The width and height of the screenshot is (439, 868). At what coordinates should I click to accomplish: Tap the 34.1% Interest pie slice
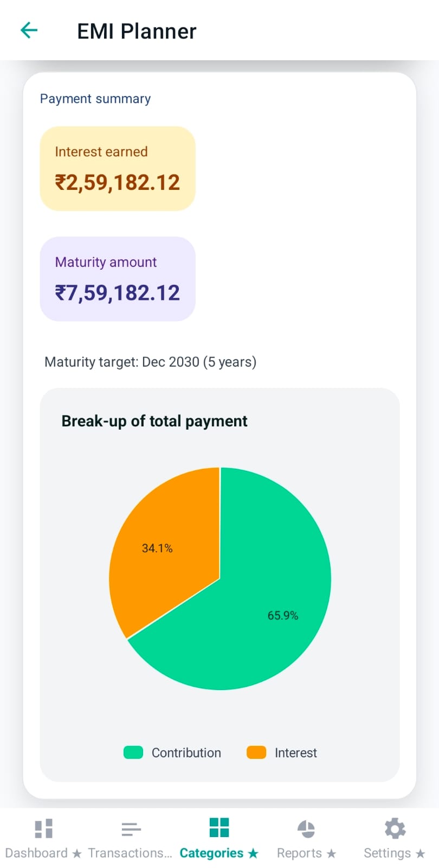point(157,548)
